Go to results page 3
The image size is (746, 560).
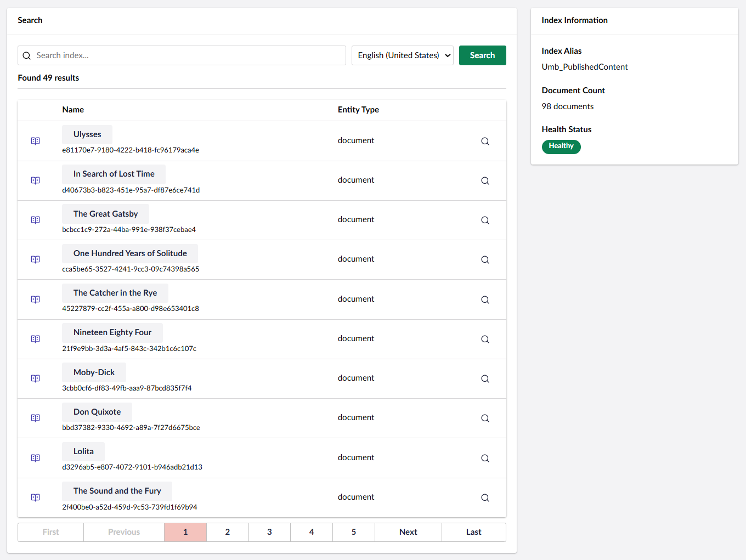269,532
